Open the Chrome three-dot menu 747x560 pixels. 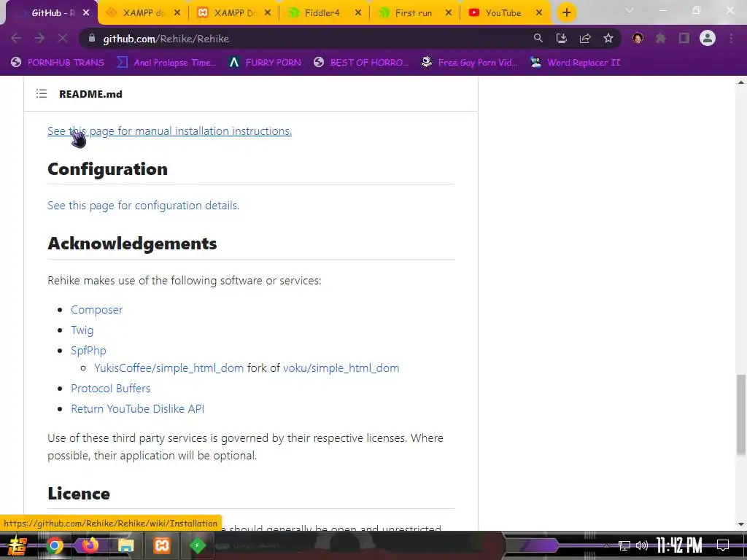[x=731, y=38]
